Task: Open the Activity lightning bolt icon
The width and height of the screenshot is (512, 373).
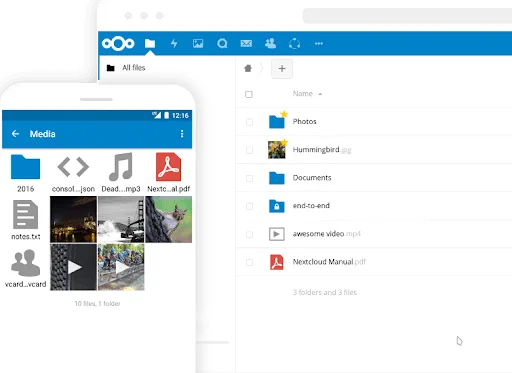Action: click(x=174, y=43)
